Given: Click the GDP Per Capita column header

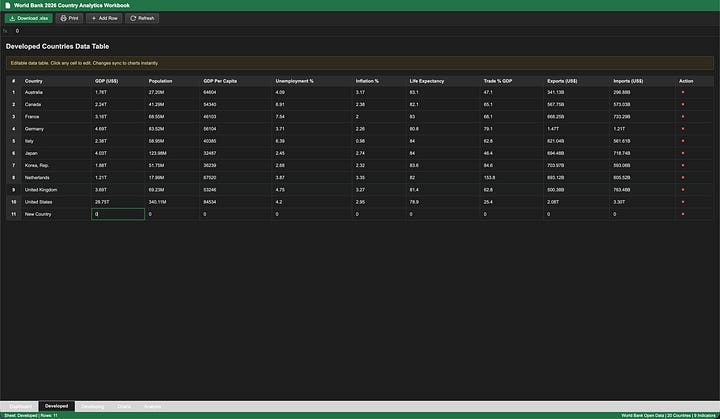Looking at the screenshot, I should point(236,81).
